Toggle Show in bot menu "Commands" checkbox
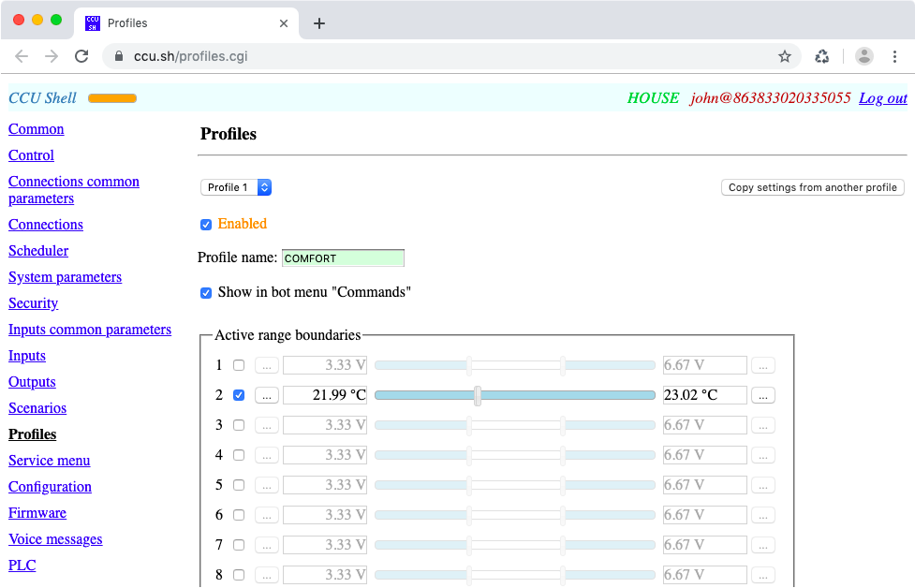Viewport: 915px width, 588px height. pyautogui.click(x=206, y=293)
